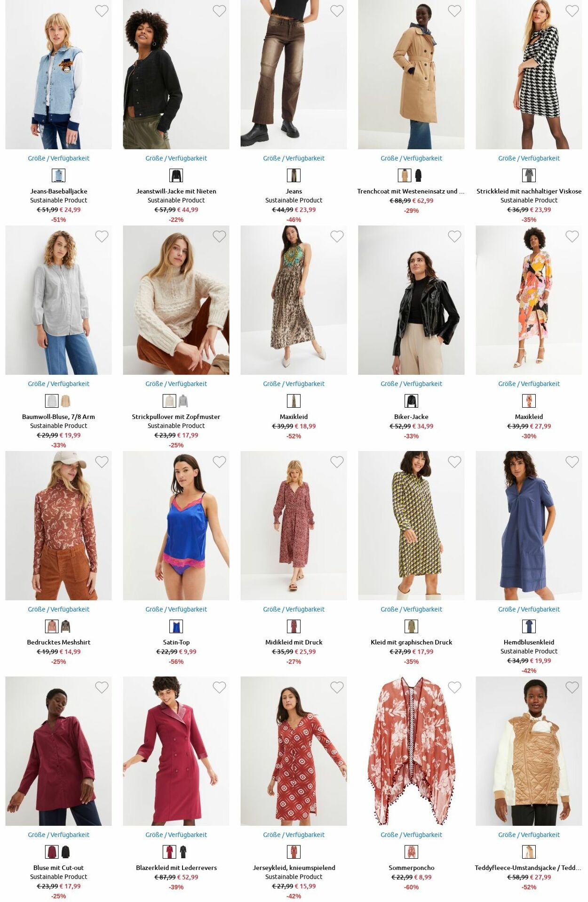This screenshot has width=588, height=902.
Task: Add Trenchcoat to wishlist via heart icon
Action: [x=454, y=11]
